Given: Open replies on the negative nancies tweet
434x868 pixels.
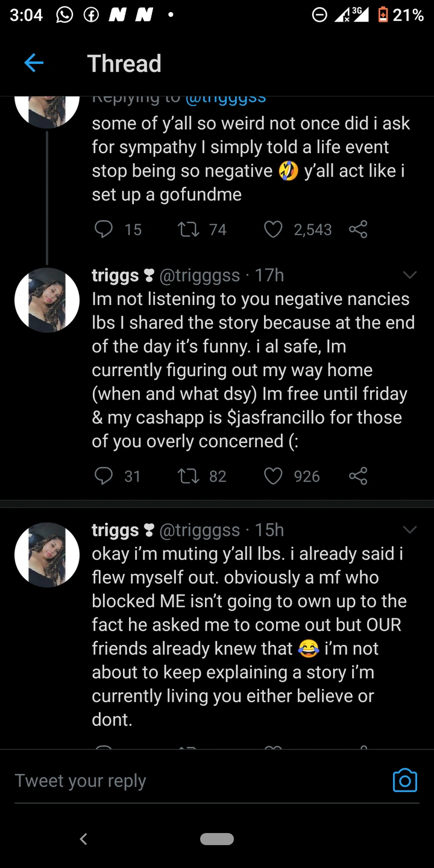Looking at the screenshot, I should 104,476.
